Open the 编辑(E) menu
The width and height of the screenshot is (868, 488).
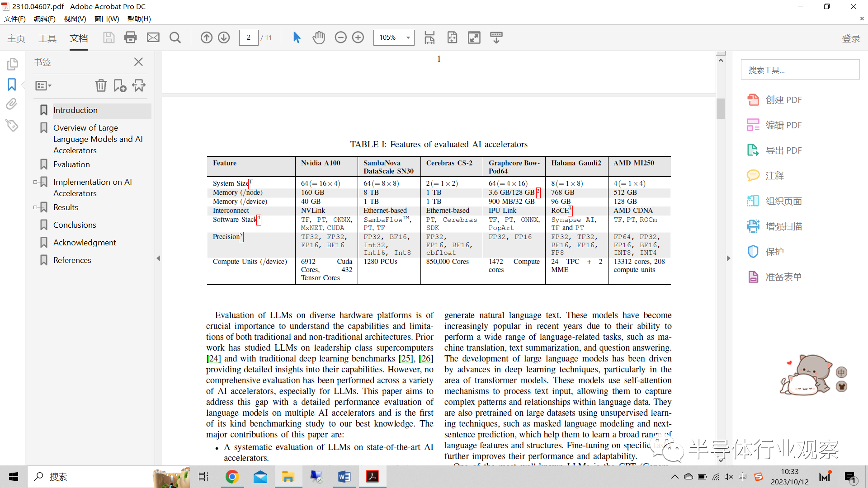pyautogui.click(x=45, y=19)
